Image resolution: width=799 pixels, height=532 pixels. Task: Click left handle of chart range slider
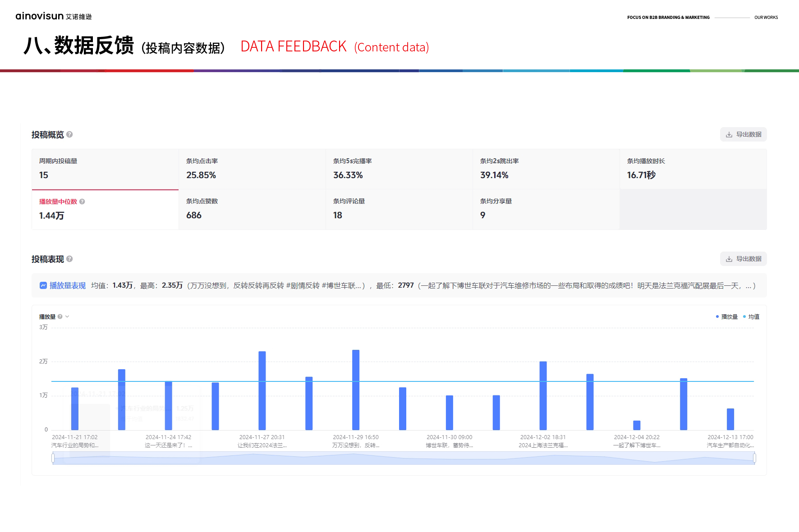click(x=53, y=458)
